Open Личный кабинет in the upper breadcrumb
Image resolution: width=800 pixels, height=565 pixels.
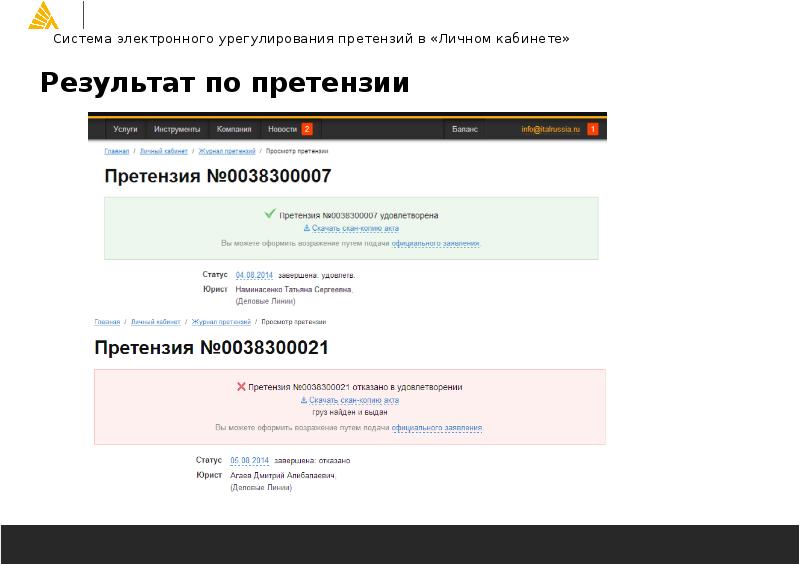164,151
